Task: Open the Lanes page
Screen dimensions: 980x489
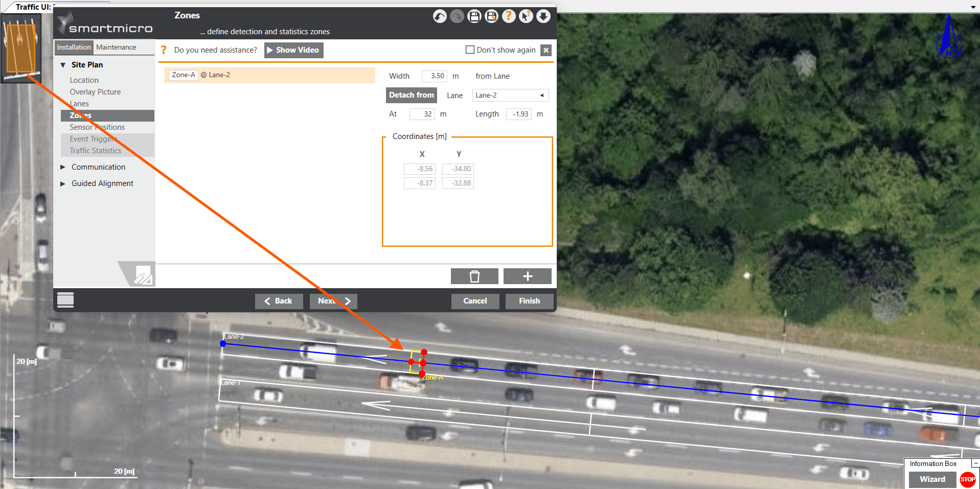Action: pyautogui.click(x=79, y=104)
